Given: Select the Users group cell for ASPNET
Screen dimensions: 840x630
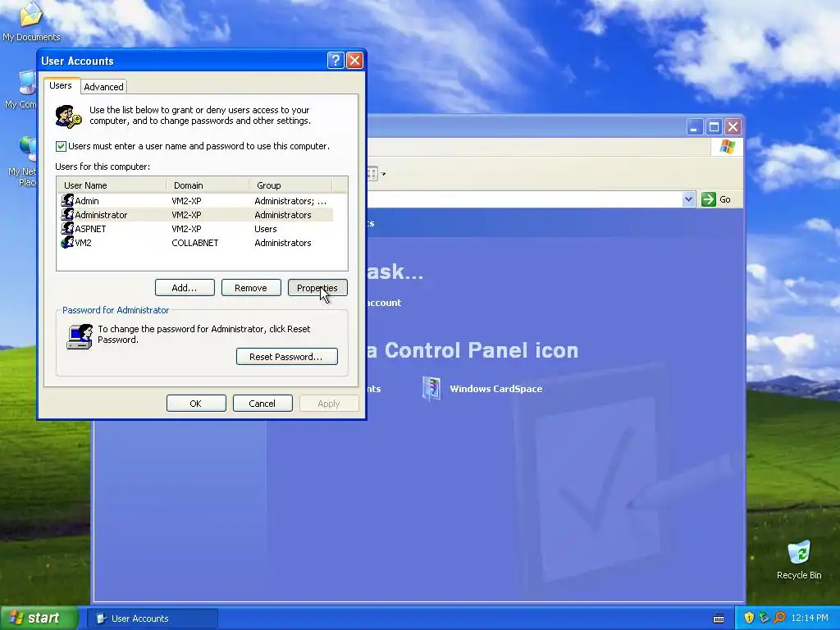Looking at the screenshot, I should [266, 229].
